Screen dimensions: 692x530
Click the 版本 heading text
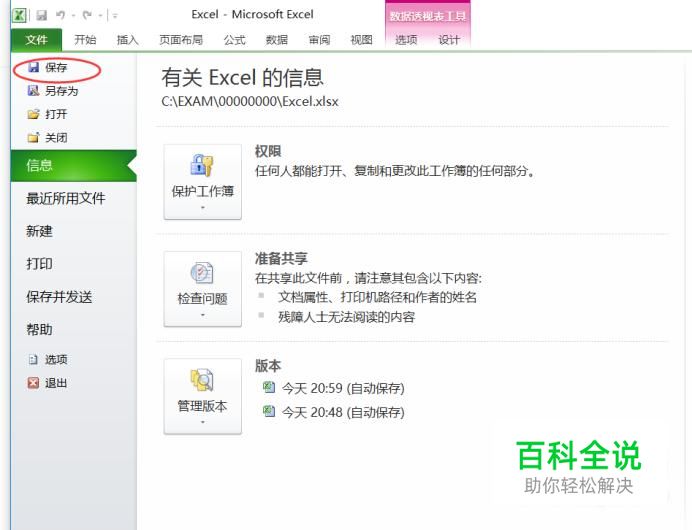coord(268,366)
